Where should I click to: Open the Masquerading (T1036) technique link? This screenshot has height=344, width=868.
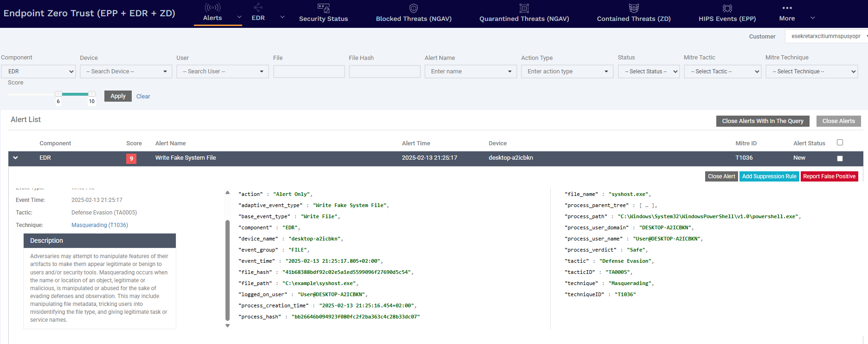[x=100, y=225]
